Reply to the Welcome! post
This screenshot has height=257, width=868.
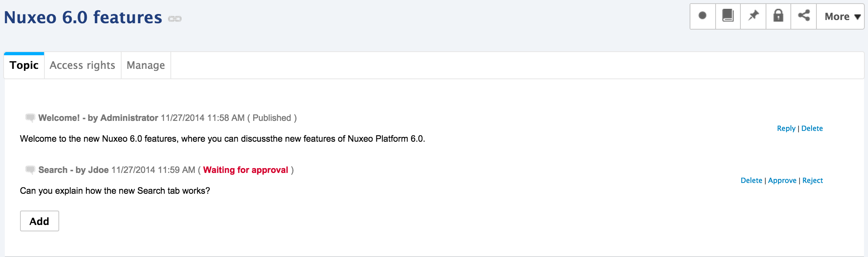click(x=786, y=128)
